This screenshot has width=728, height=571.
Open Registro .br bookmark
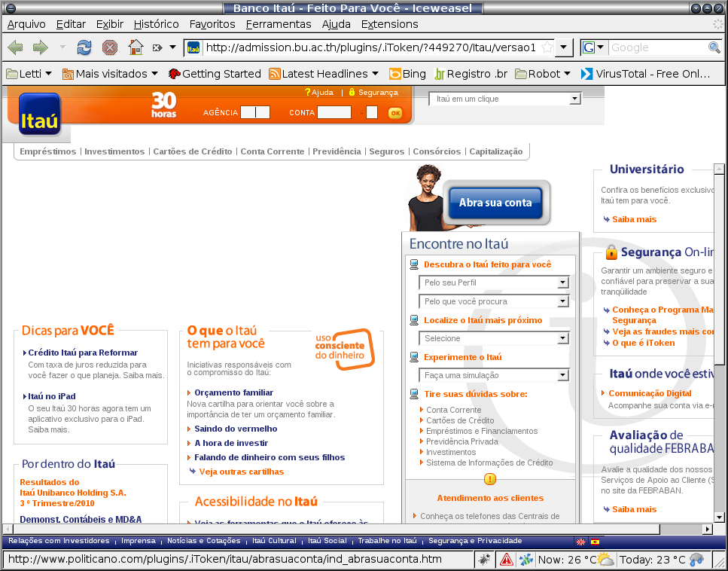pyautogui.click(x=471, y=74)
